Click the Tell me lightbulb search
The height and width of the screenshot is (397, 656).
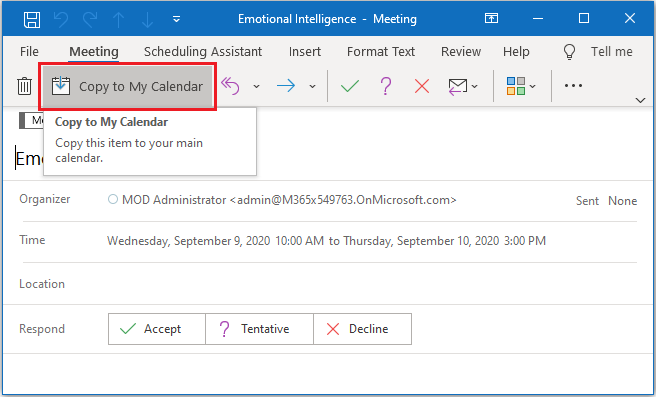pos(597,52)
